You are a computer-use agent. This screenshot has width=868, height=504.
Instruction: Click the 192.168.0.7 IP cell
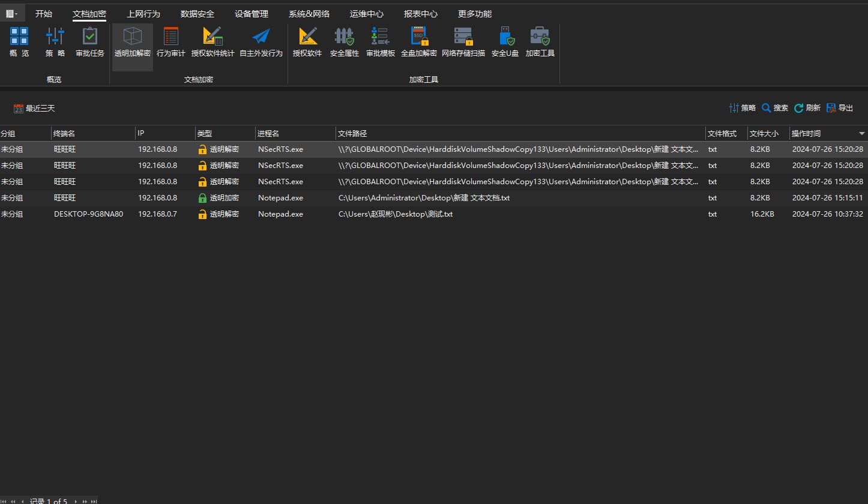click(x=157, y=214)
